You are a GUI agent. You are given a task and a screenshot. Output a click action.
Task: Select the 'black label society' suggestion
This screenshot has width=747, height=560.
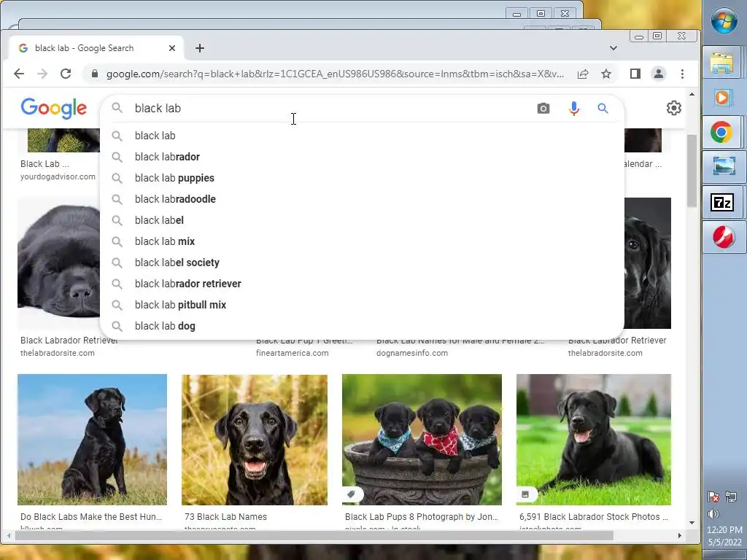click(362, 262)
